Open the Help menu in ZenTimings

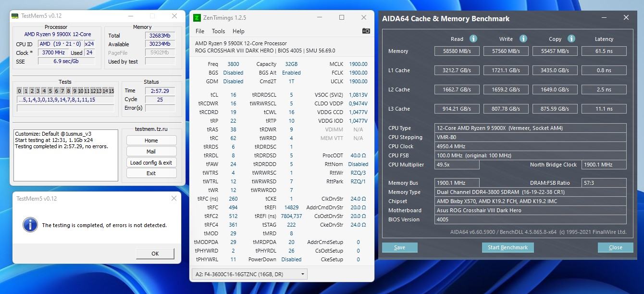point(238,31)
